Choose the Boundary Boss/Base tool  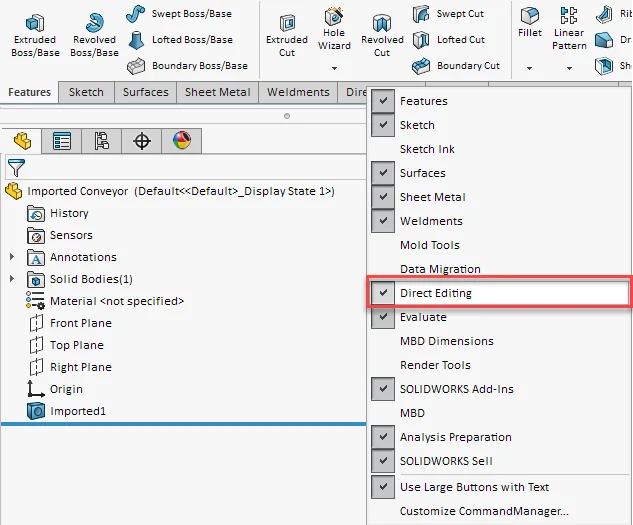pyautogui.click(x=187, y=65)
